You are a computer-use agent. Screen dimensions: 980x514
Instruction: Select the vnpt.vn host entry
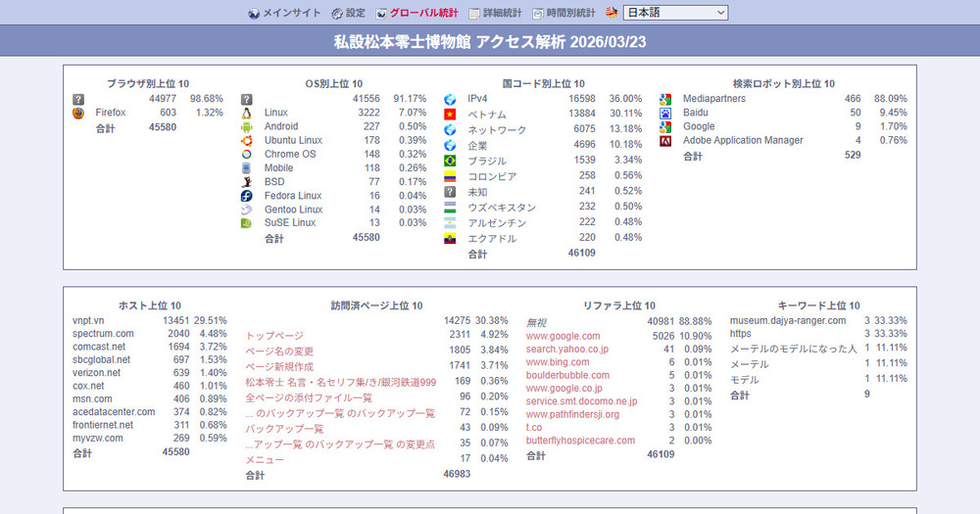coord(88,321)
